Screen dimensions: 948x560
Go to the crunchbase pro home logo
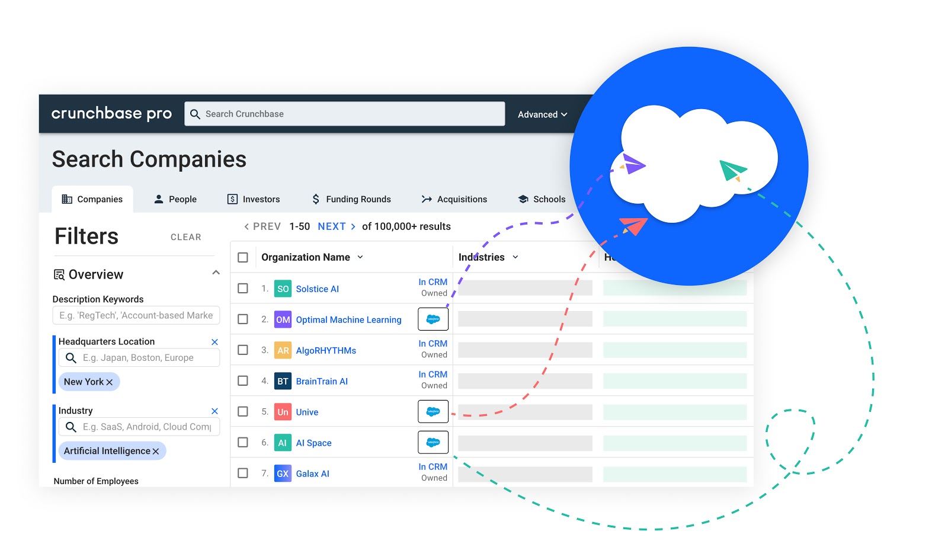111,113
